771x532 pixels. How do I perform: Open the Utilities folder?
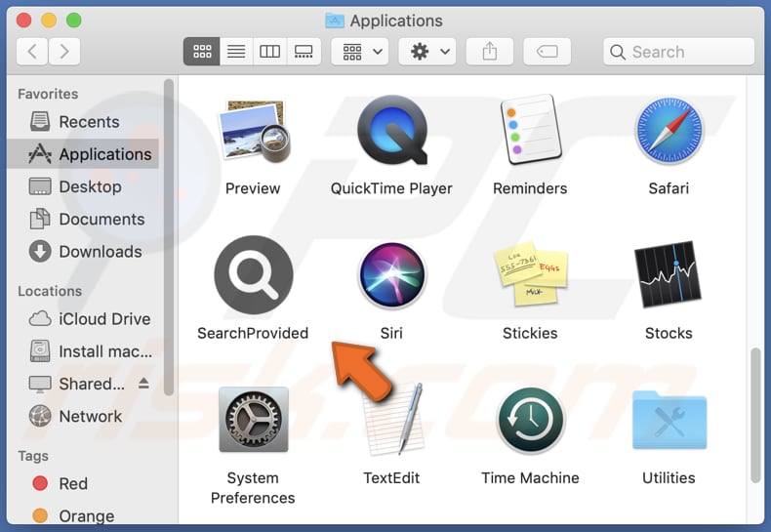coord(670,421)
